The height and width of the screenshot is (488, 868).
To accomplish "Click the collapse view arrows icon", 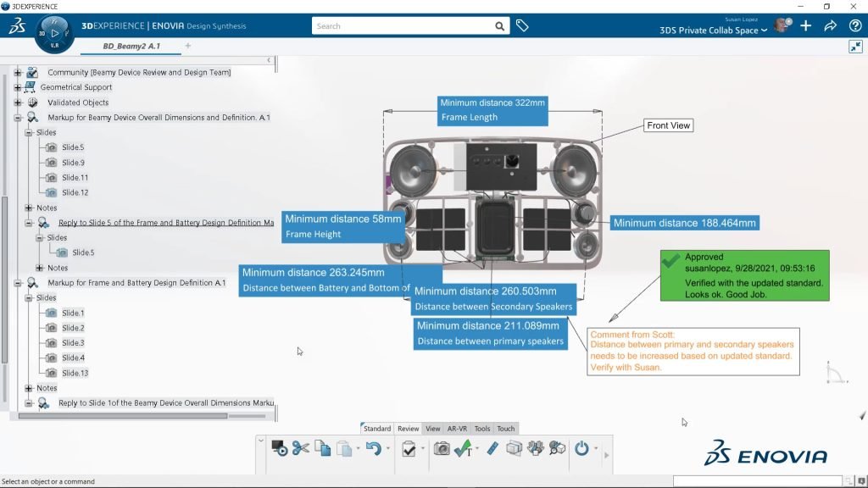I will pyautogui.click(x=855, y=47).
